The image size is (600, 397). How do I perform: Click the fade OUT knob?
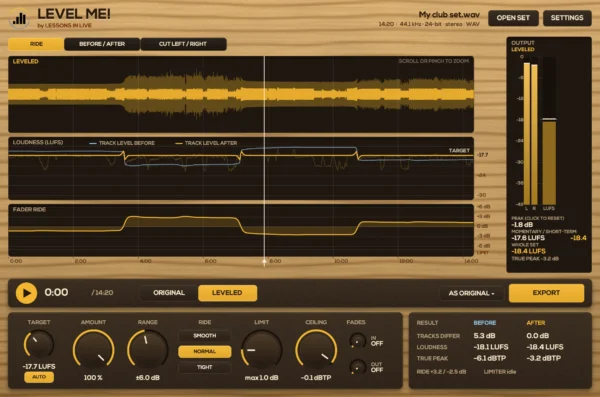pos(357,367)
